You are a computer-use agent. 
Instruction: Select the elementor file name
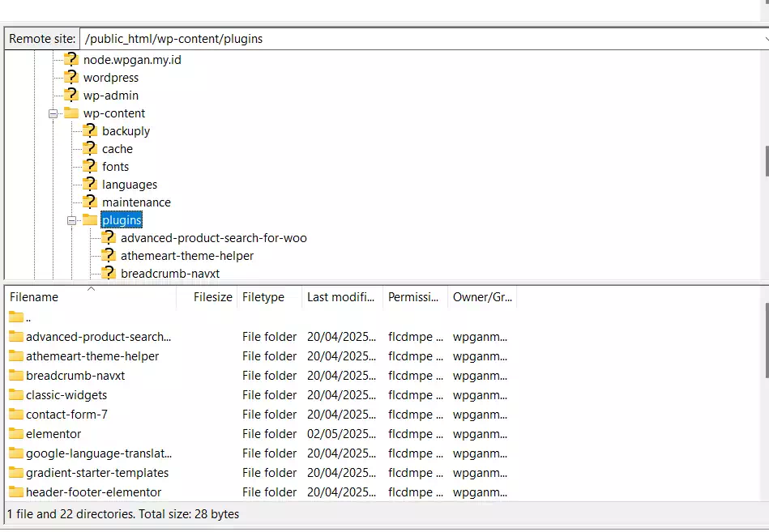coord(53,434)
